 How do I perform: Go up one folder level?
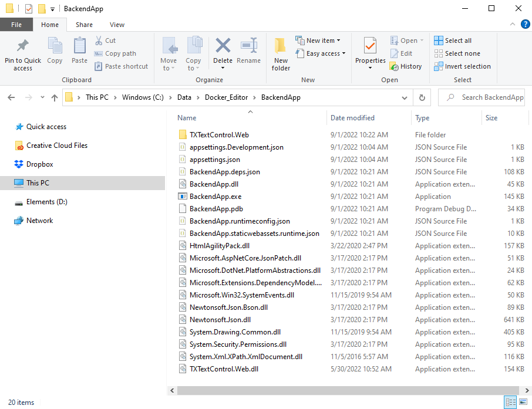[54, 97]
